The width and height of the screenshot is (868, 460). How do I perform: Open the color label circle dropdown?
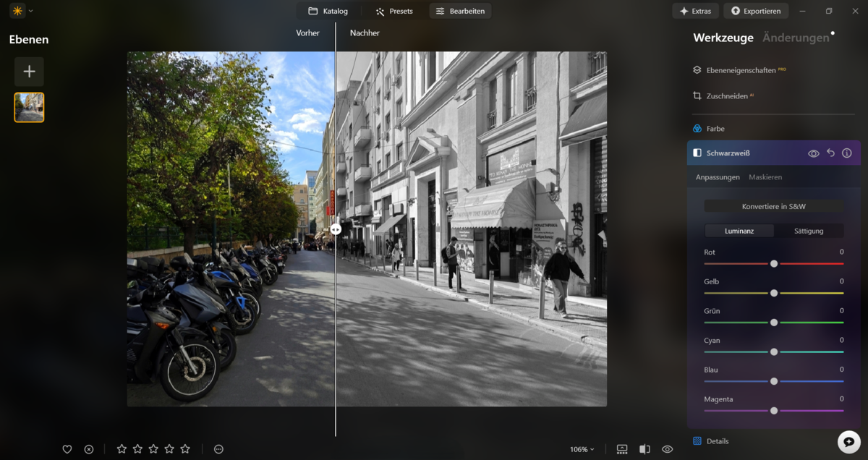(218, 448)
